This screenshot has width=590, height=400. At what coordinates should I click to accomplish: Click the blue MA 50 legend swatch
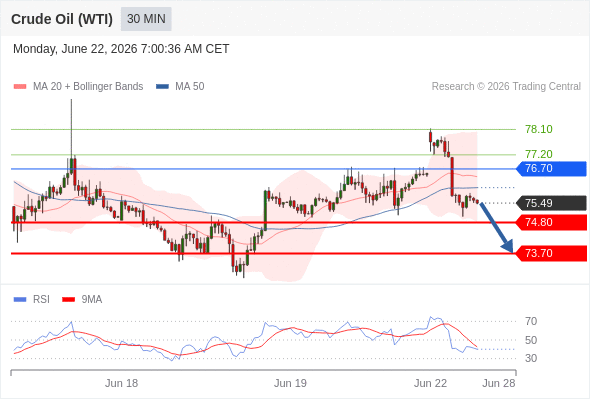click(x=163, y=87)
